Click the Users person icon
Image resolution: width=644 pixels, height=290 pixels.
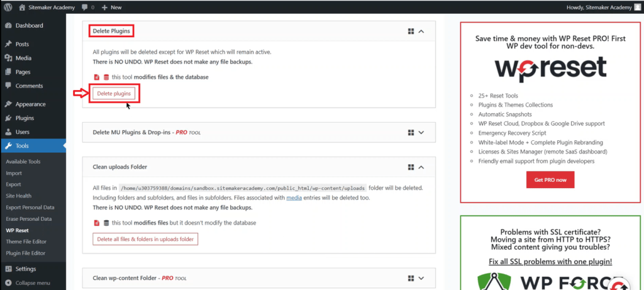tap(8, 132)
